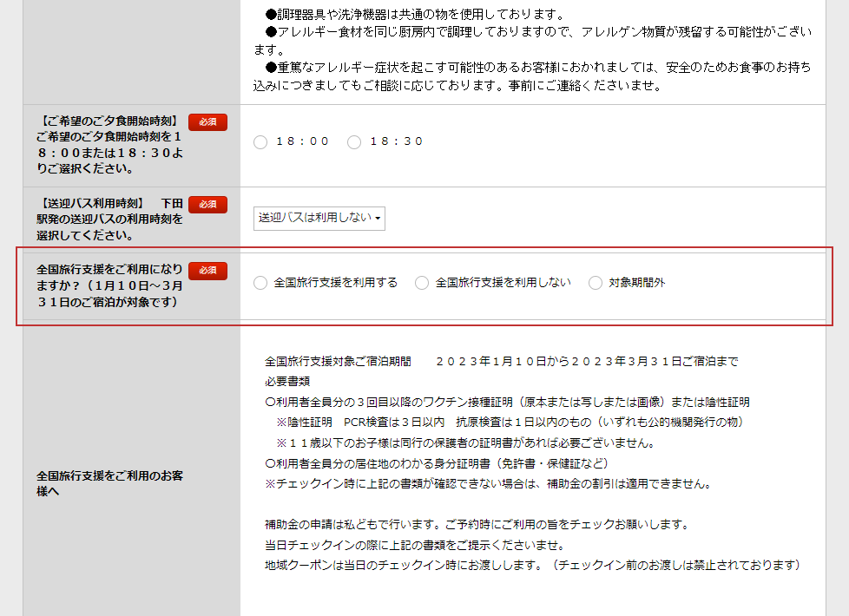Click 必須 badge beside ご夕食開始時刻 label

[208, 121]
